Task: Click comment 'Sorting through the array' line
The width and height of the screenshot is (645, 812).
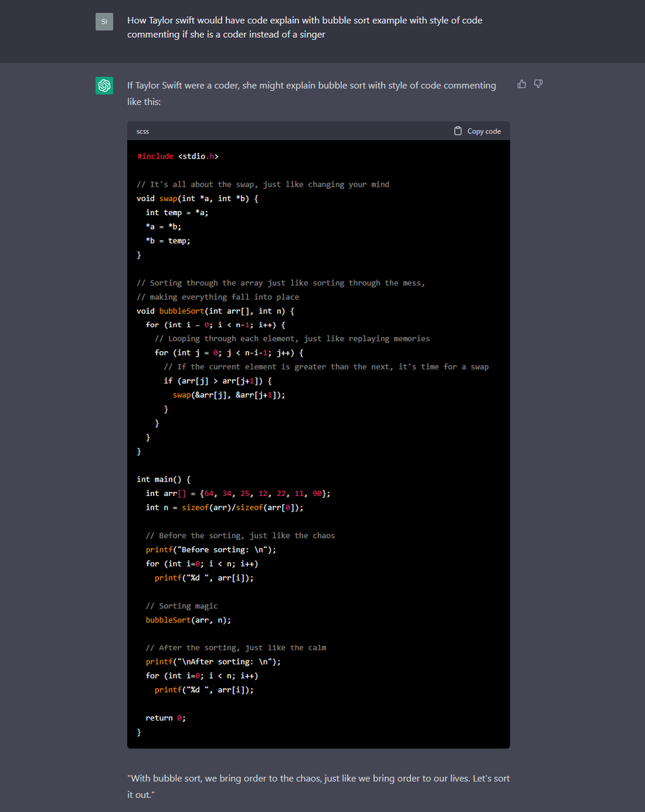Action: [281, 283]
